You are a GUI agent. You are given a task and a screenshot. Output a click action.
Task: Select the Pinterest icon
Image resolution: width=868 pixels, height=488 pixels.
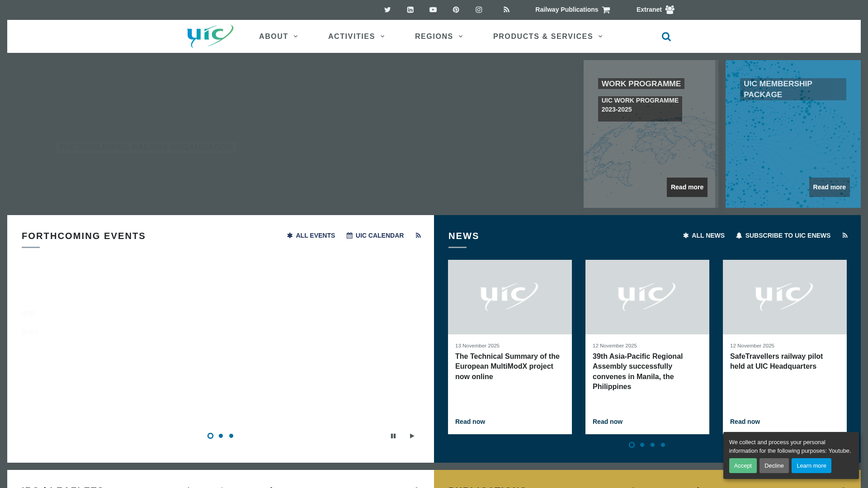point(456,9)
